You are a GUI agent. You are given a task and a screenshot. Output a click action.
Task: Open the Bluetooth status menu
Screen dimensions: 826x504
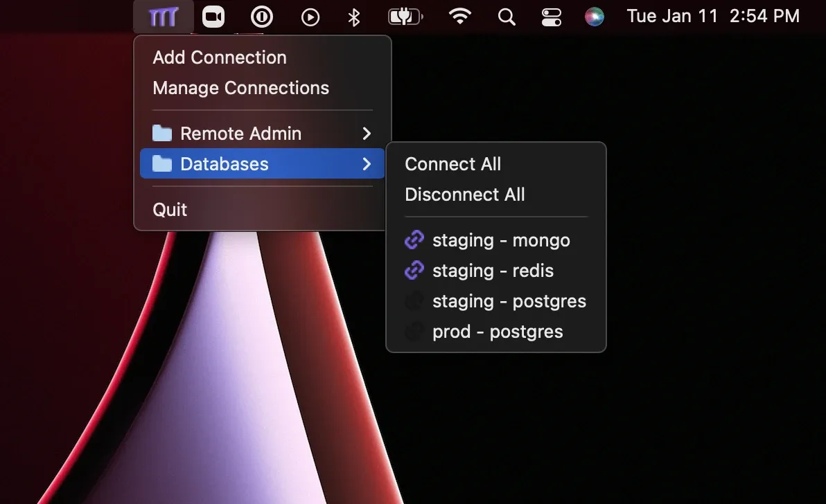click(354, 17)
